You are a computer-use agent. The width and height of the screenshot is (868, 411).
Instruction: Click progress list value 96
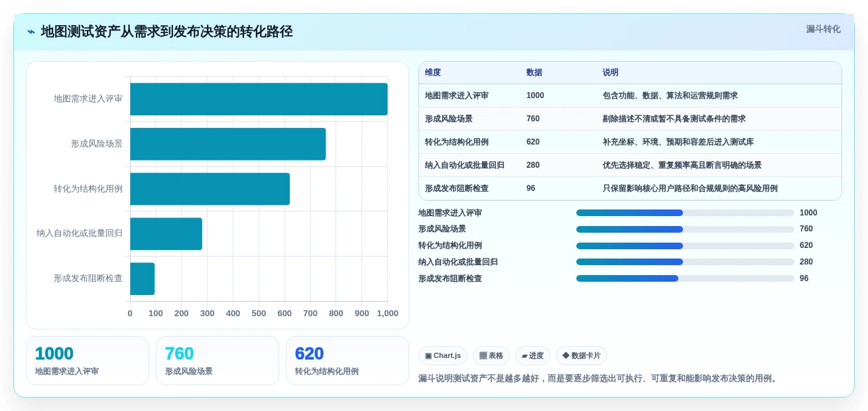point(804,278)
